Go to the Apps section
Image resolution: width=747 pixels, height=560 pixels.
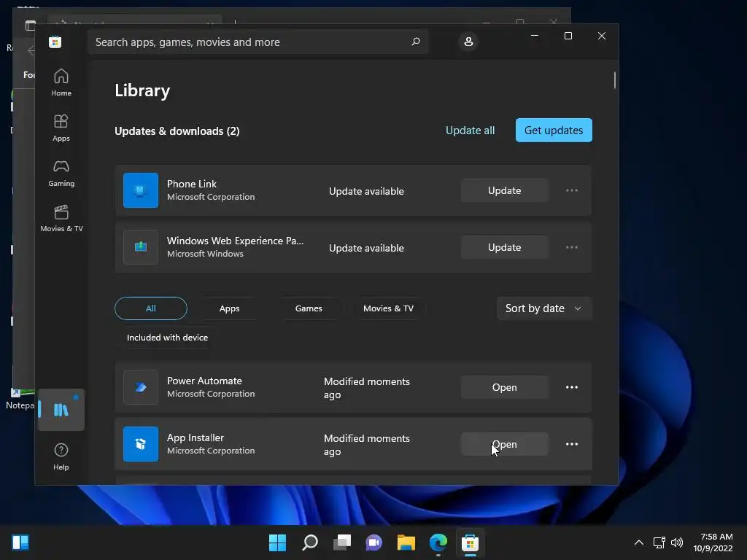click(x=61, y=128)
